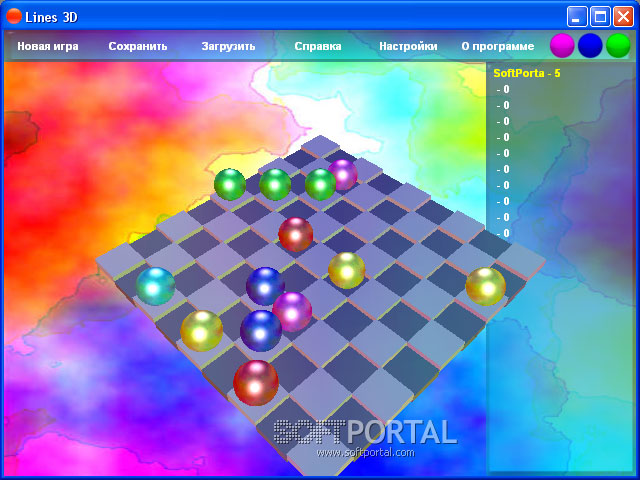Start a new game via Новая игра
The width and height of the screenshot is (640, 480).
click(x=48, y=46)
